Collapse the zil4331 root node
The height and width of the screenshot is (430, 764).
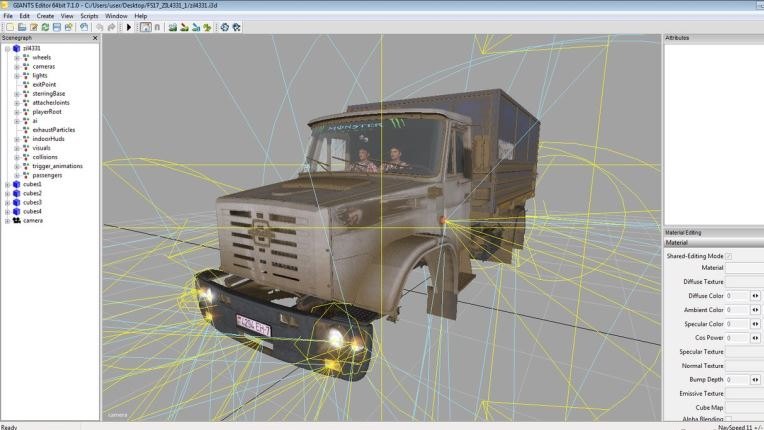[x=7, y=49]
